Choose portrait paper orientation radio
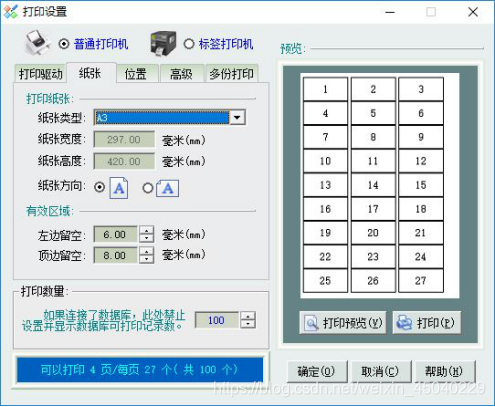The height and width of the screenshot is (407, 495). (x=99, y=187)
